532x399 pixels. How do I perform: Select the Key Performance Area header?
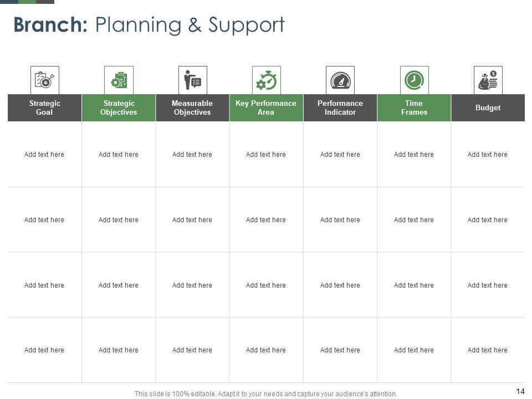(266, 108)
